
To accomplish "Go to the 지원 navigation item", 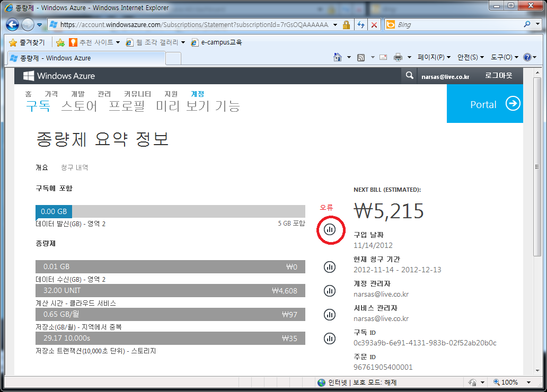I will (171, 94).
